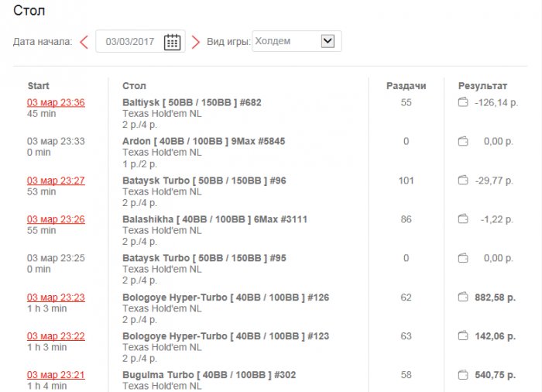Click the Дата начала label
This screenshot has width=542, height=392.
43,42
